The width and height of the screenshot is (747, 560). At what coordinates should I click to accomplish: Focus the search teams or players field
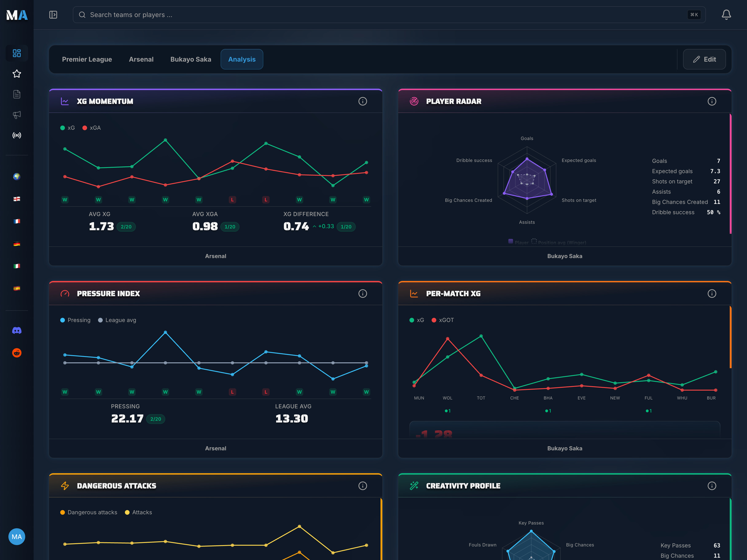click(389, 15)
